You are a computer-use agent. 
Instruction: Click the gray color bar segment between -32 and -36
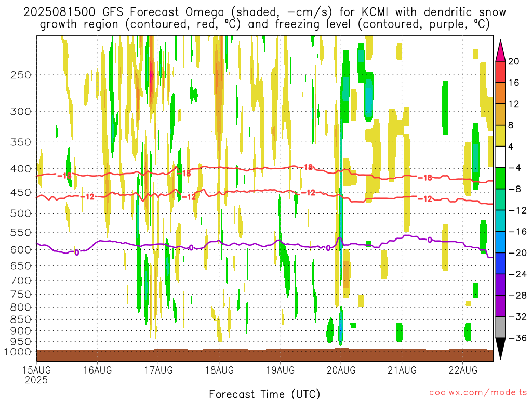pyautogui.click(x=500, y=327)
